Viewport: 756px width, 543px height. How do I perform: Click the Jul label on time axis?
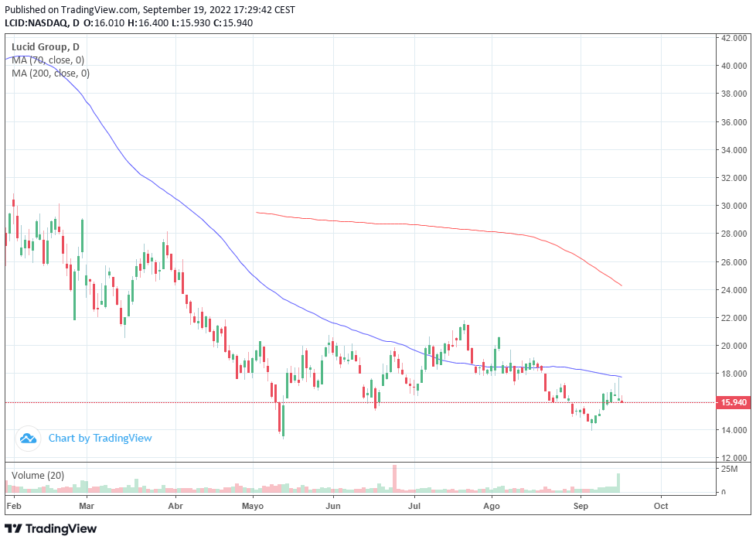(x=414, y=506)
